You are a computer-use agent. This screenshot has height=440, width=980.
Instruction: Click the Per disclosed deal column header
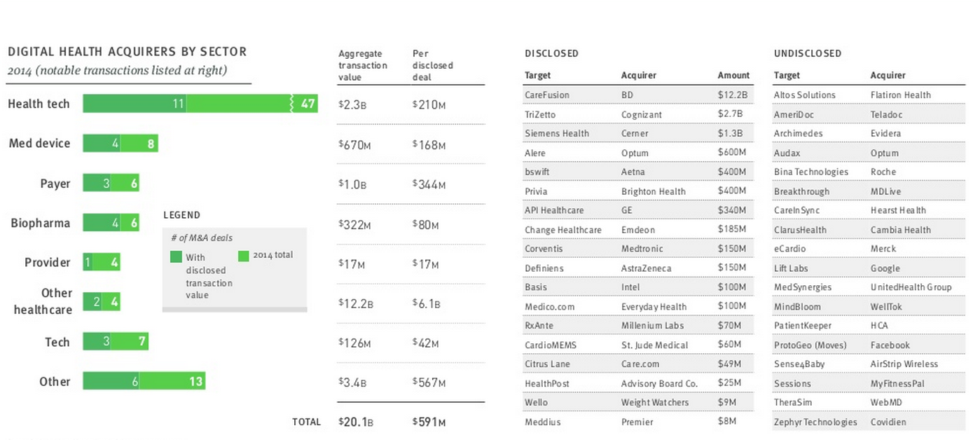click(433, 65)
